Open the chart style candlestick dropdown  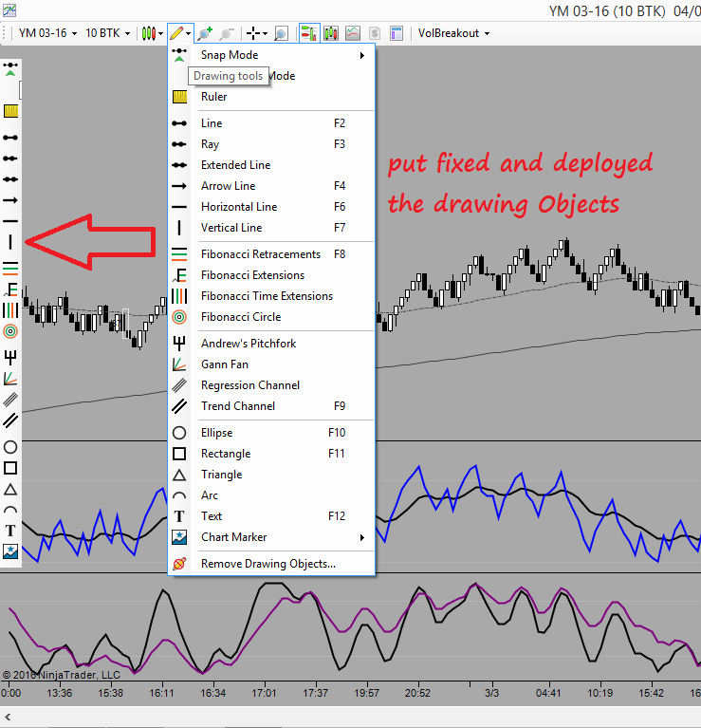(x=153, y=33)
